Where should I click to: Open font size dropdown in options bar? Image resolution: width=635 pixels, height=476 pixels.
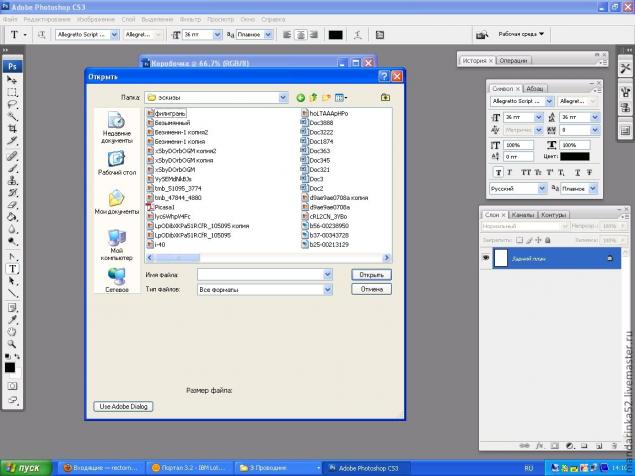pos(217,35)
